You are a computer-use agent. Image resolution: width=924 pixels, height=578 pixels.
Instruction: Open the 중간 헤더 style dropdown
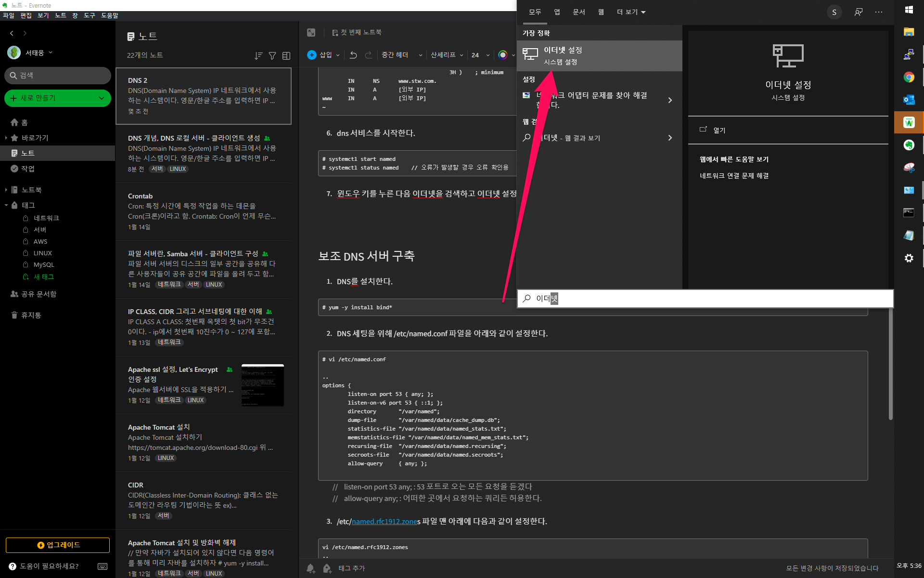402,55
